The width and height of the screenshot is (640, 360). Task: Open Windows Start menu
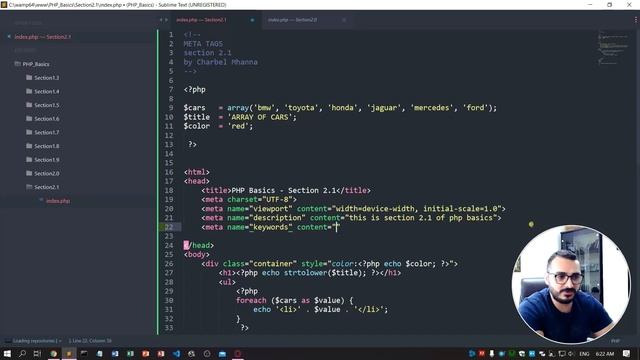click(x=7, y=353)
